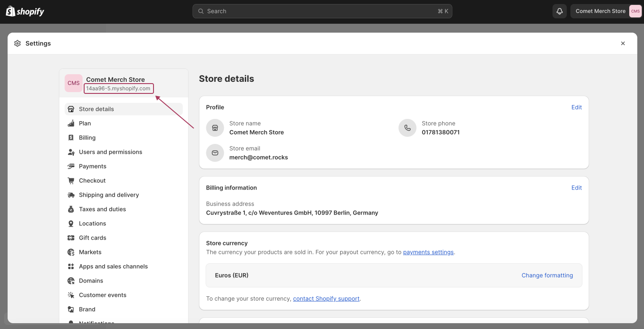Open the notifications bell icon
644x329 pixels.
[x=559, y=11]
